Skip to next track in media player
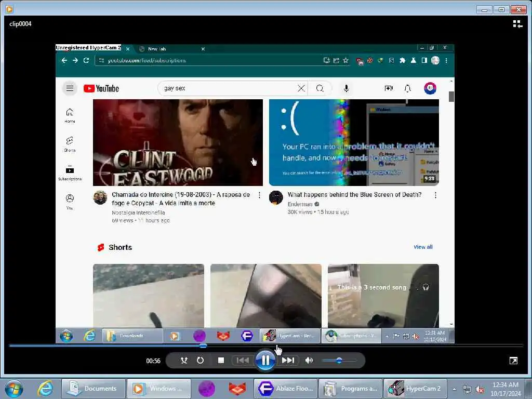This screenshot has width=532, height=399. (288, 361)
